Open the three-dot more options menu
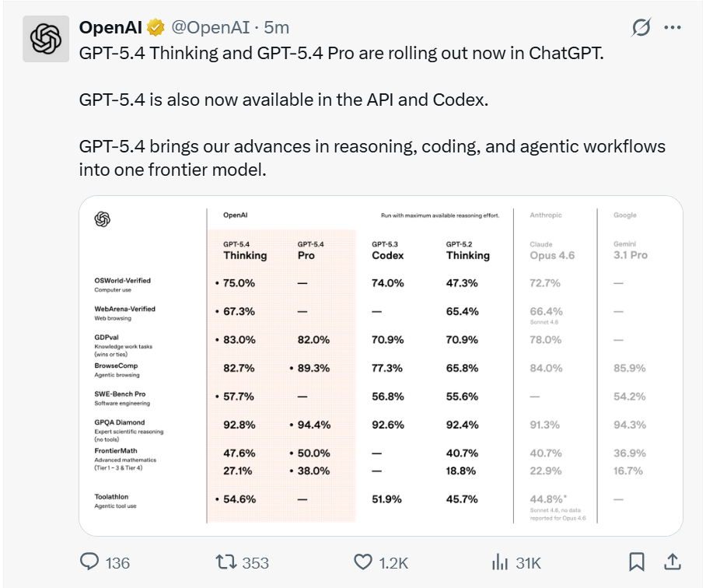706x588 pixels. pos(673,27)
